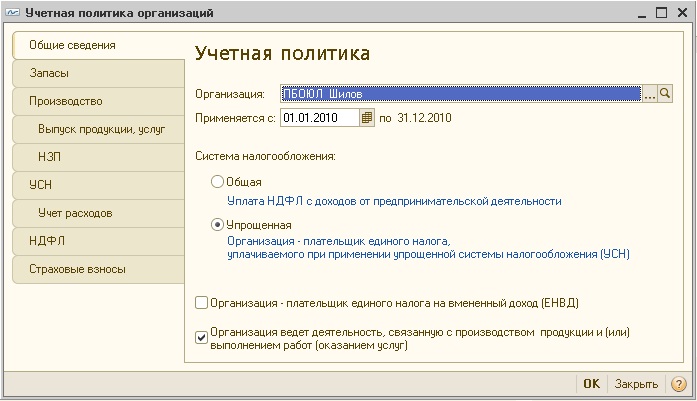
Task: Click the Закрыть button
Action: coord(636,384)
